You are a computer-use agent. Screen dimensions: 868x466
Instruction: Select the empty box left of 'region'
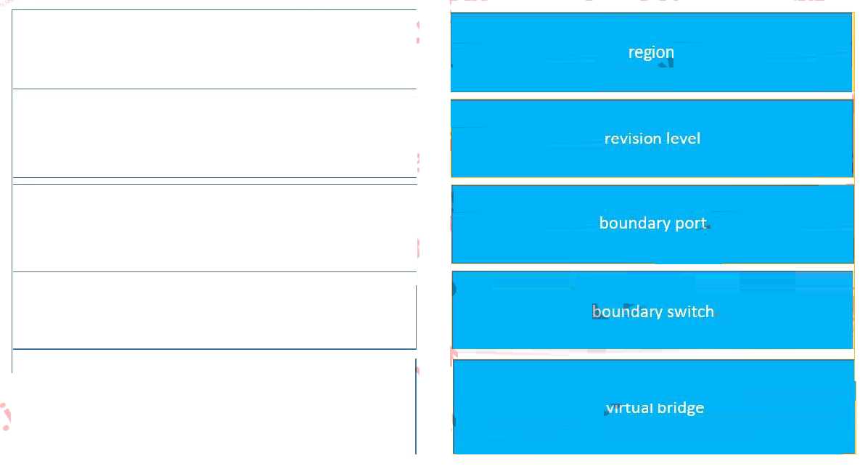tap(214, 49)
